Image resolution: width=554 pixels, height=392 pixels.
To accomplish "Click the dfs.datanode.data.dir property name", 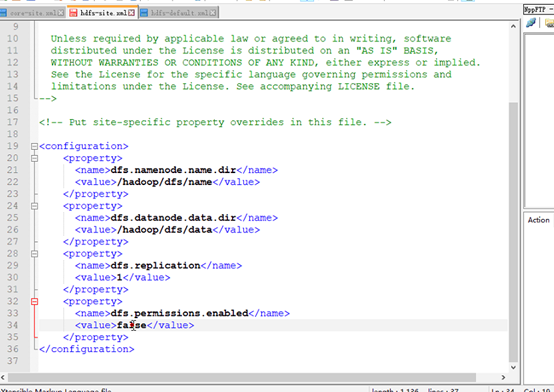I will click(x=173, y=218).
